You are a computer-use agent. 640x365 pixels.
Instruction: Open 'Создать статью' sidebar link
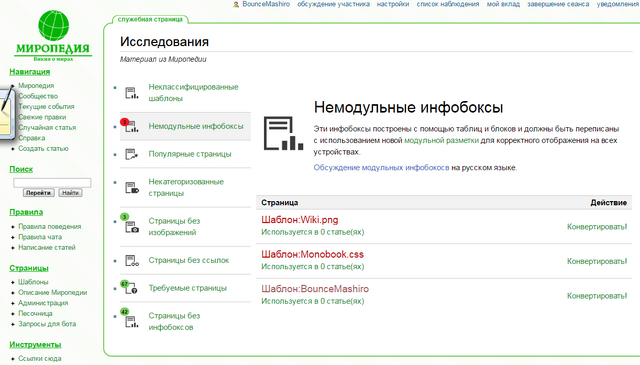(43, 149)
